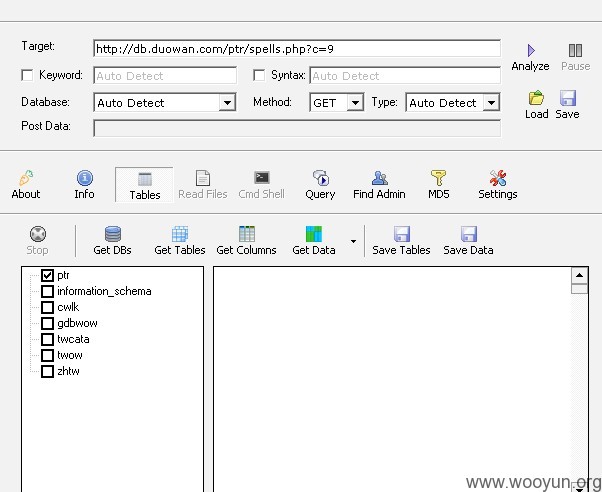Open the Method GET dropdown
This screenshot has width=602, height=492.
(x=355, y=103)
